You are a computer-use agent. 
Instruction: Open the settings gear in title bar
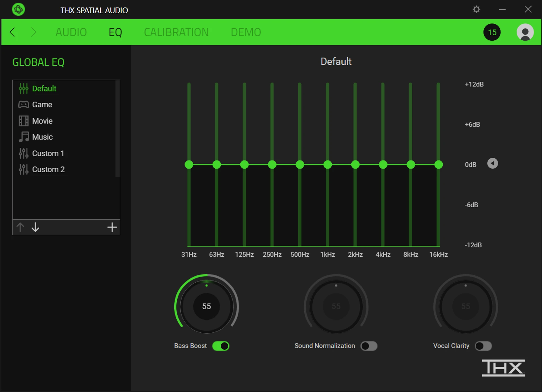(x=476, y=10)
